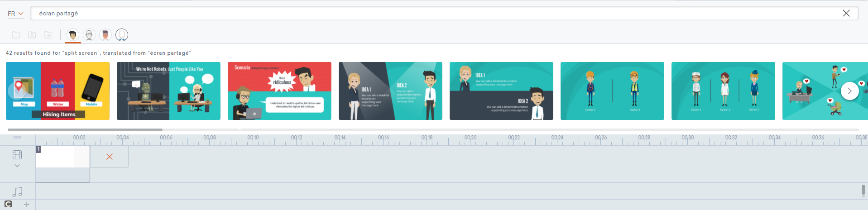This screenshot has width=868, height=210.
Task: Open the folder icon with a person
Action: point(32,35)
